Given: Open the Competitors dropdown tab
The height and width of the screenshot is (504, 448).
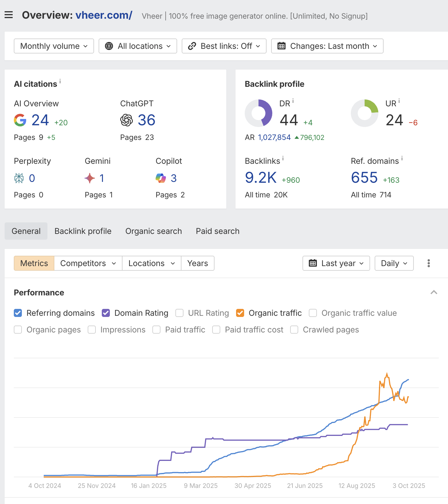Looking at the screenshot, I should point(88,263).
